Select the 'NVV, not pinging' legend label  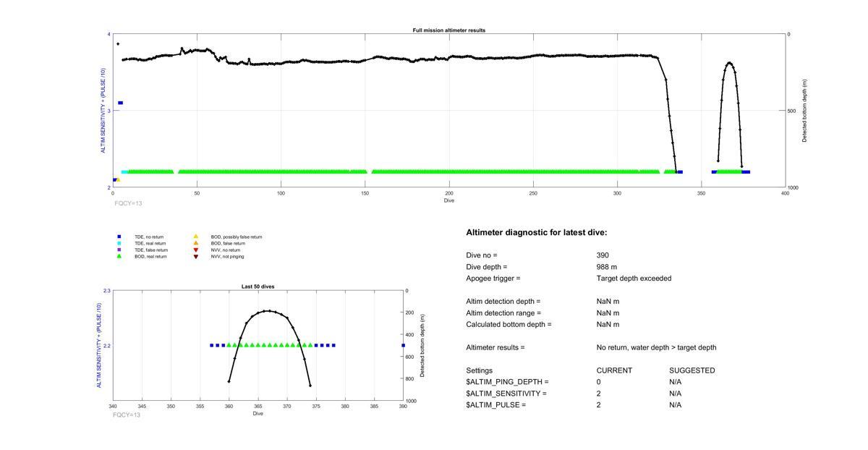(227, 256)
